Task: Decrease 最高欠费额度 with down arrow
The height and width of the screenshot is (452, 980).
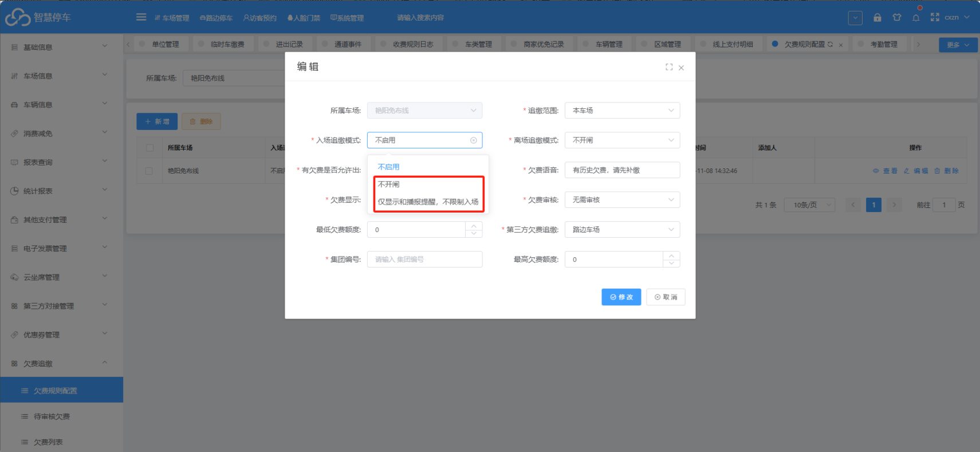Action: coord(671,263)
